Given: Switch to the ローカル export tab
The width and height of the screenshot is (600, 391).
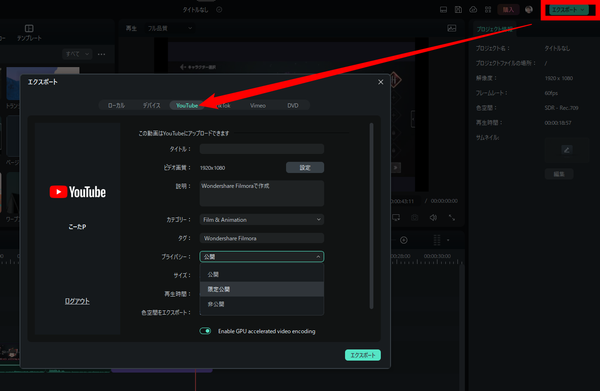Looking at the screenshot, I should pos(116,105).
